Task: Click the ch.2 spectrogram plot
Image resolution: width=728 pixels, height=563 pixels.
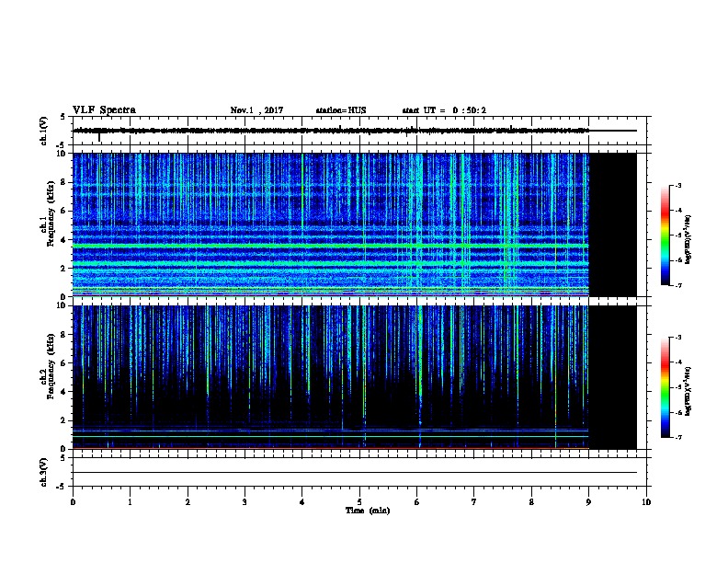Action: click(355, 377)
